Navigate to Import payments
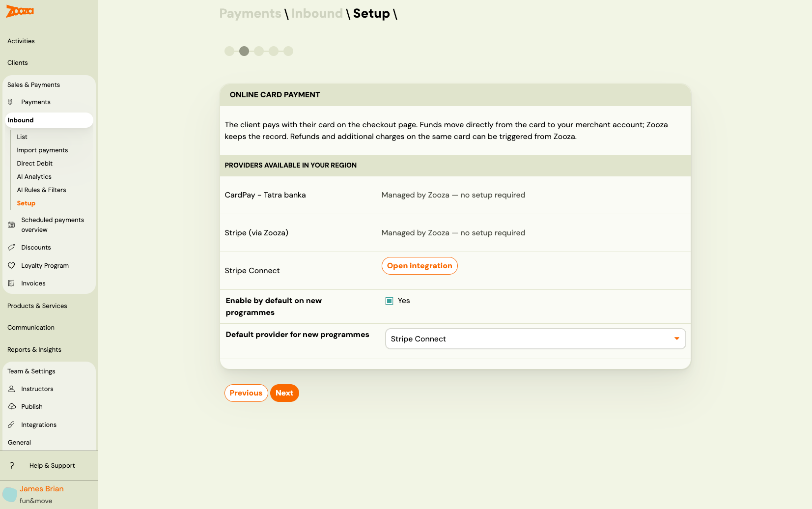 click(42, 150)
